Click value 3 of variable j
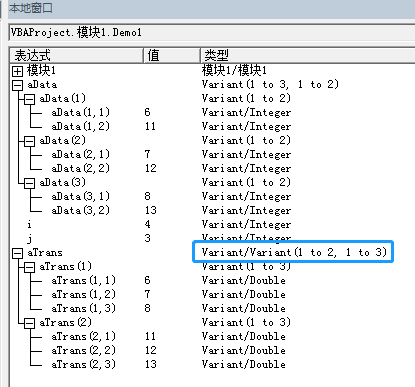Screen dimensions: 415x387 [x=147, y=238]
